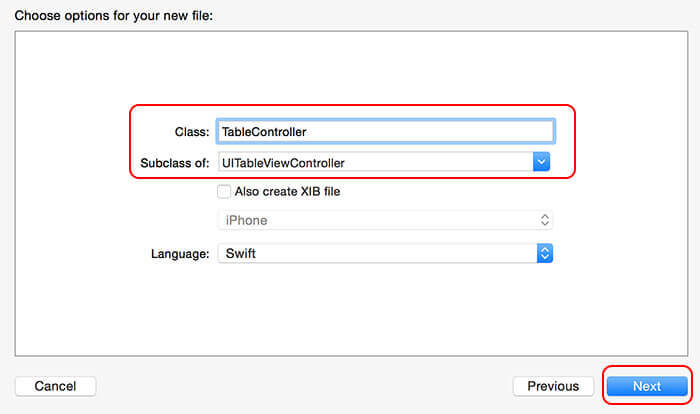This screenshot has height=414, width=700.
Task: Click the 'Class:' field label
Action: coord(192,132)
